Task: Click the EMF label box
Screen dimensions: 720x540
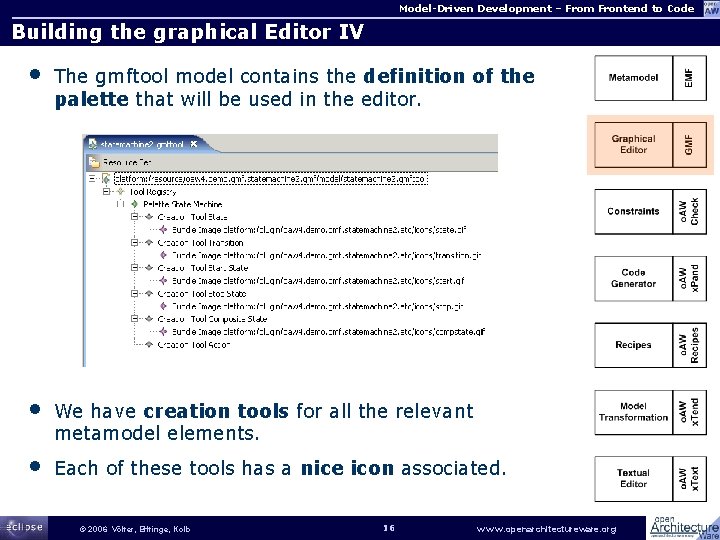Action: click(x=689, y=78)
